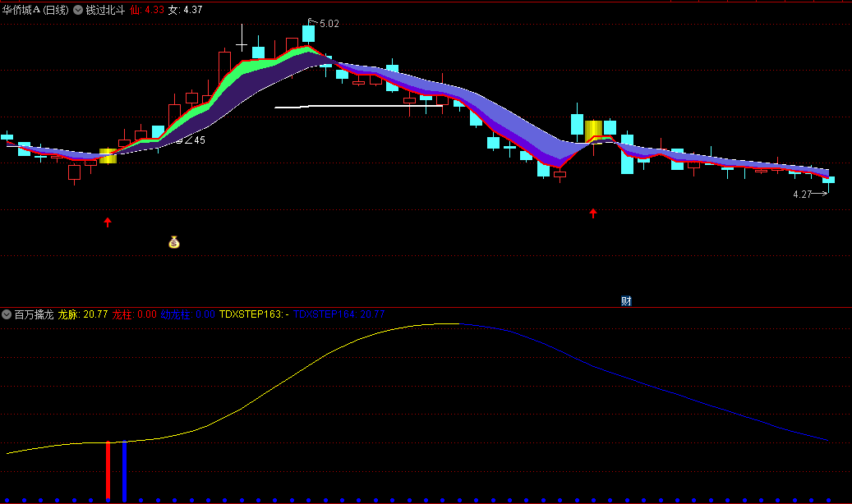Click the 4.27 low price annotation

click(x=802, y=194)
